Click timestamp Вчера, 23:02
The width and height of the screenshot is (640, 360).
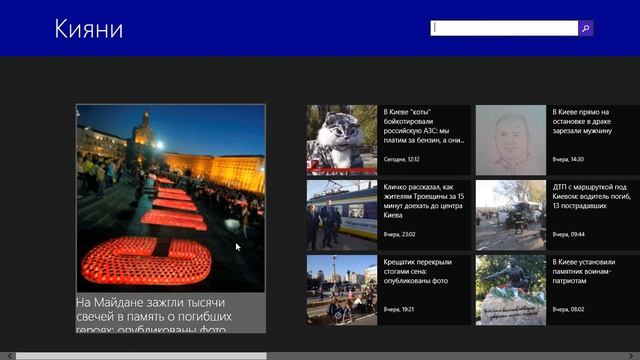399,234
